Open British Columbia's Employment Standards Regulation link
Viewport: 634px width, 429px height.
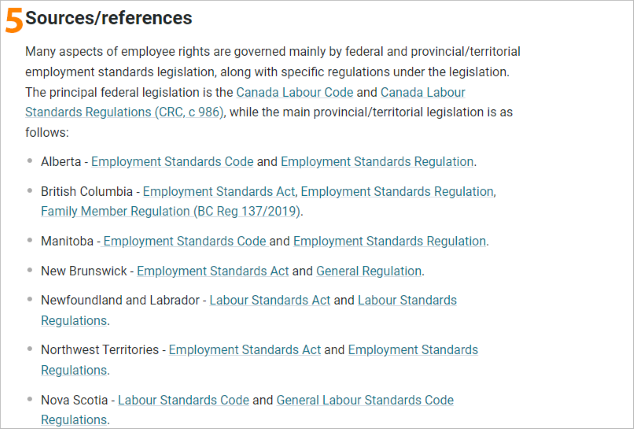coord(397,191)
